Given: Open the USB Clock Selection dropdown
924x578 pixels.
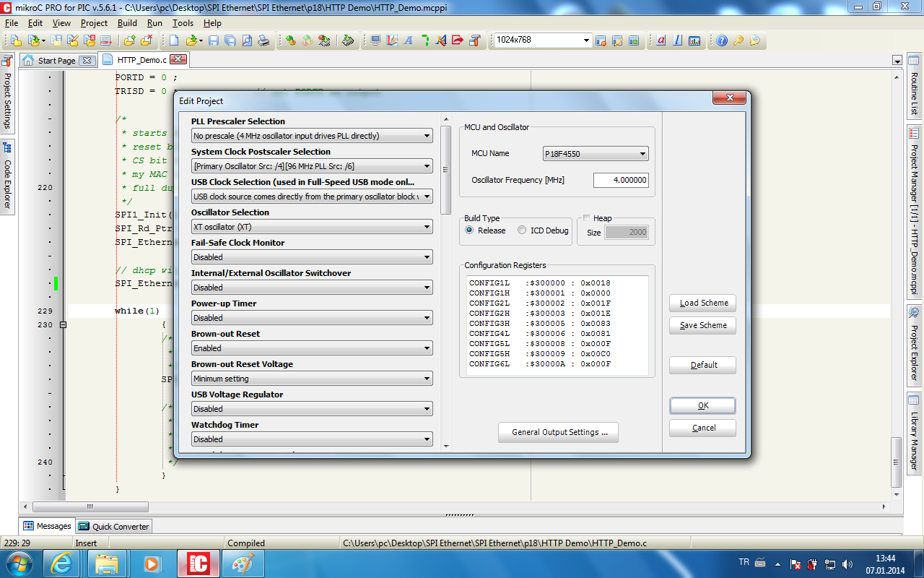Looking at the screenshot, I should (x=312, y=197).
